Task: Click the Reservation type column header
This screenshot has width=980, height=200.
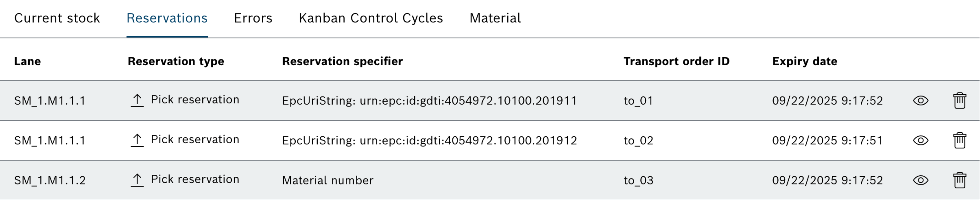Action: click(x=176, y=61)
